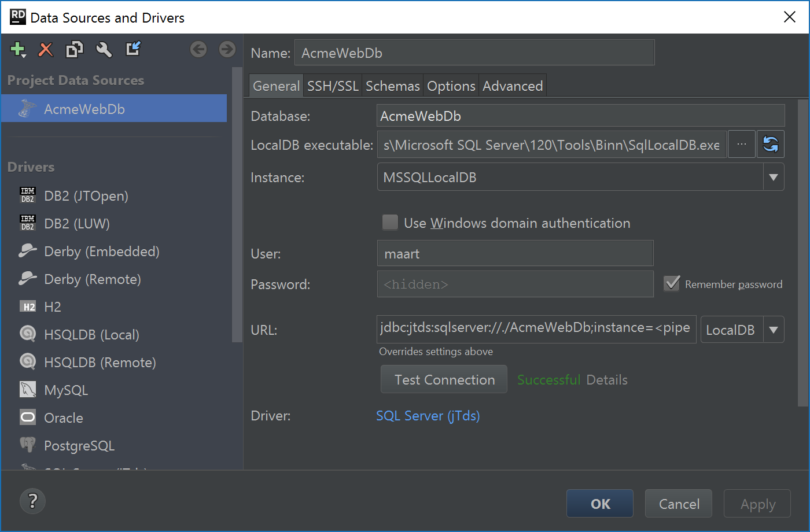Switch to Options tab

(x=451, y=86)
